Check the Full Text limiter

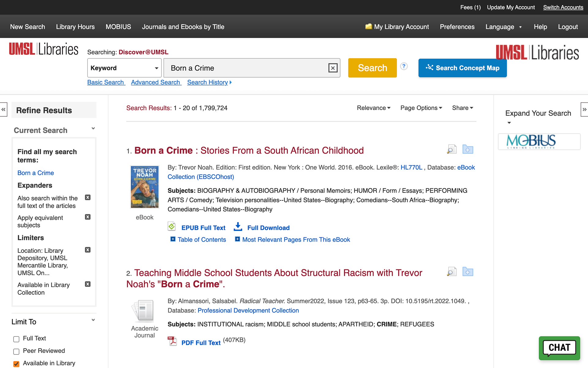pos(17,339)
